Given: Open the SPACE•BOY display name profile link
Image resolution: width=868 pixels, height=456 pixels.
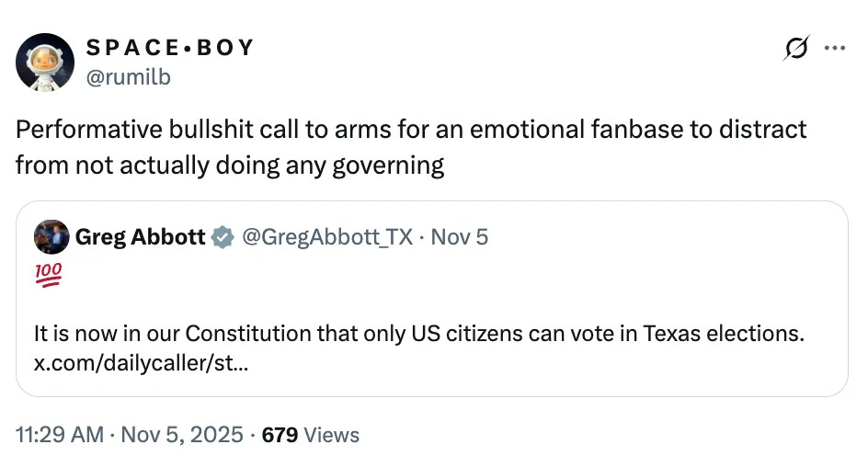Looking at the screenshot, I should pyautogui.click(x=170, y=48).
